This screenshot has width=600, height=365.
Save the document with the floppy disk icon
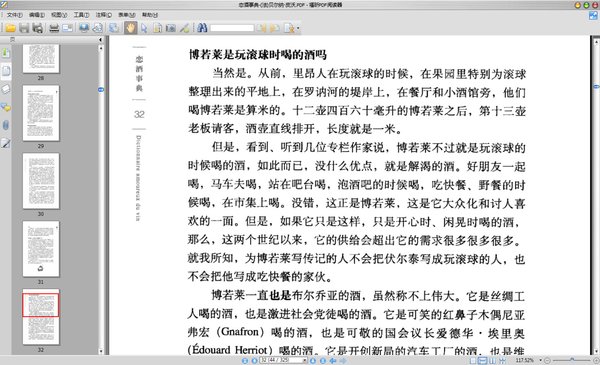point(24,28)
